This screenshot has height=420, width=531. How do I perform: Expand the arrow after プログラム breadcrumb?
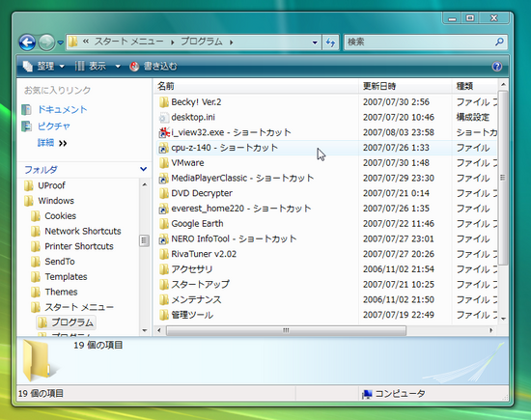[232, 42]
